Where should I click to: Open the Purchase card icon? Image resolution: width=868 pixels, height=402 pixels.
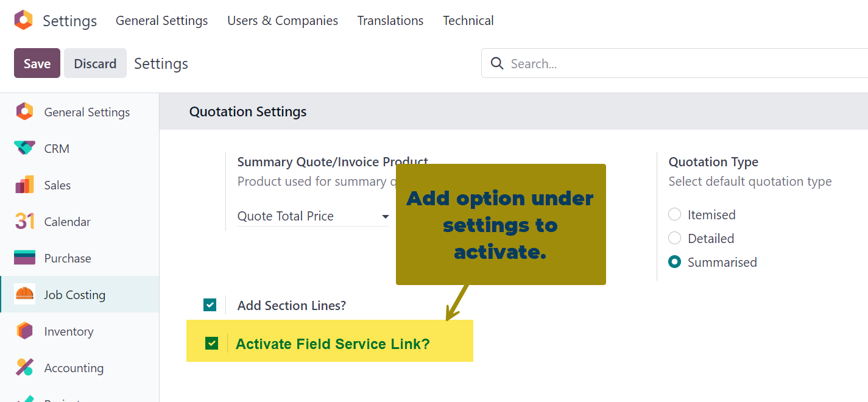24,258
